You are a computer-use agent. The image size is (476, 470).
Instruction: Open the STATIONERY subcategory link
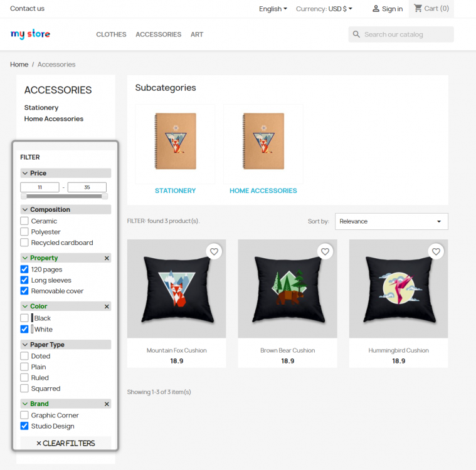tap(175, 191)
